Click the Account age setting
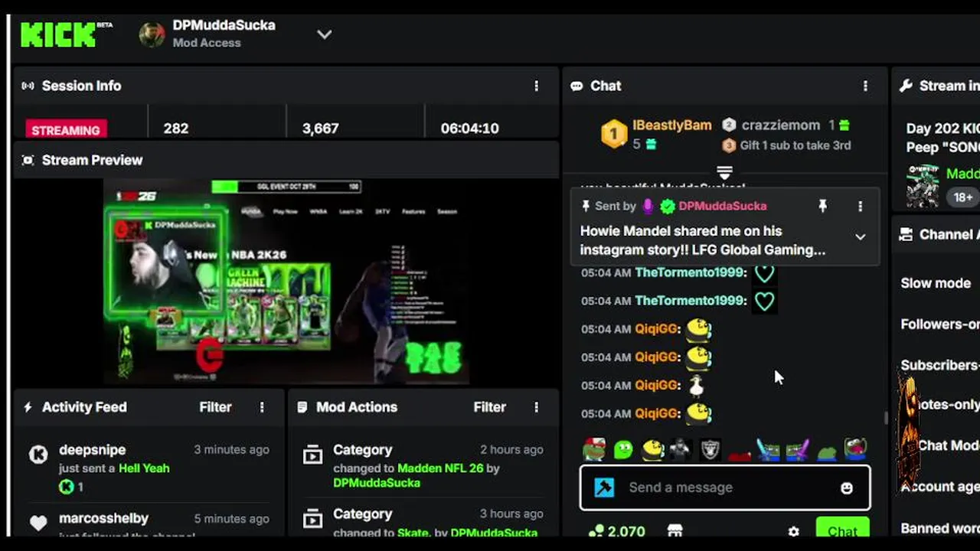 (x=939, y=487)
